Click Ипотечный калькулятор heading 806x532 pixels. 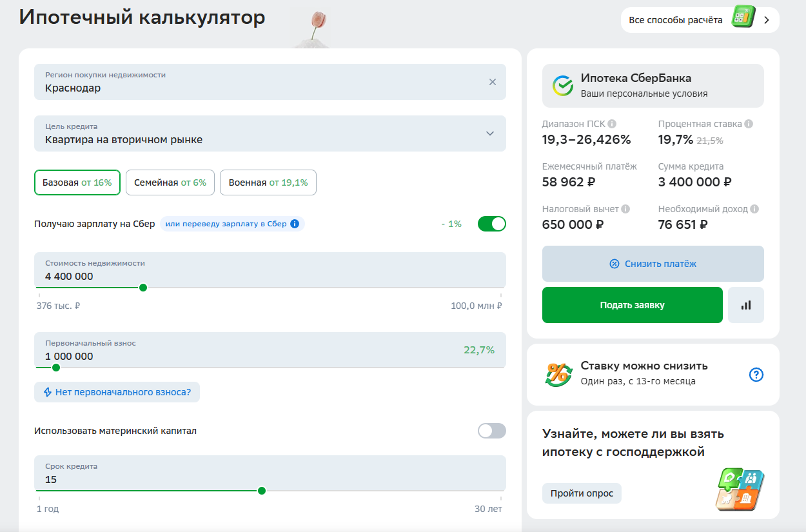[x=142, y=17]
